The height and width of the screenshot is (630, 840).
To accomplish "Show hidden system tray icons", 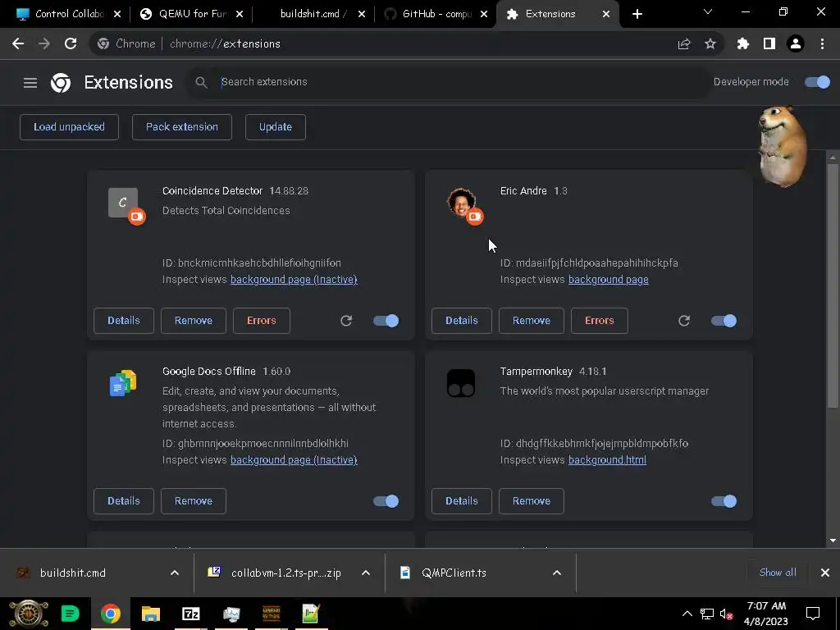I will 687,614.
